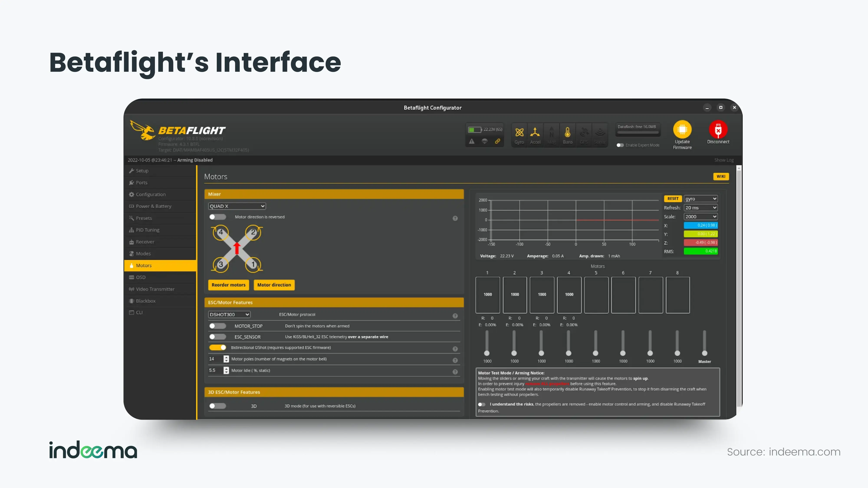Open the DSHOT300 protocol dropdown
The height and width of the screenshot is (488, 868).
[229, 314]
